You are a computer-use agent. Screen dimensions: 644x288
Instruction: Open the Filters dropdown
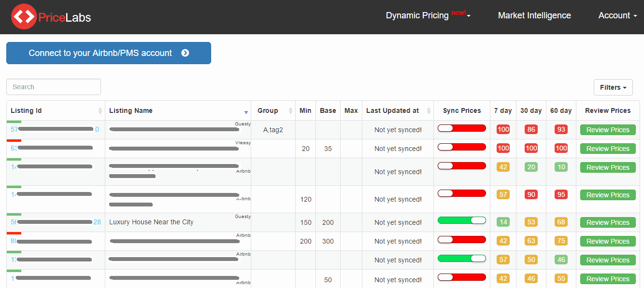pos(613,87)
